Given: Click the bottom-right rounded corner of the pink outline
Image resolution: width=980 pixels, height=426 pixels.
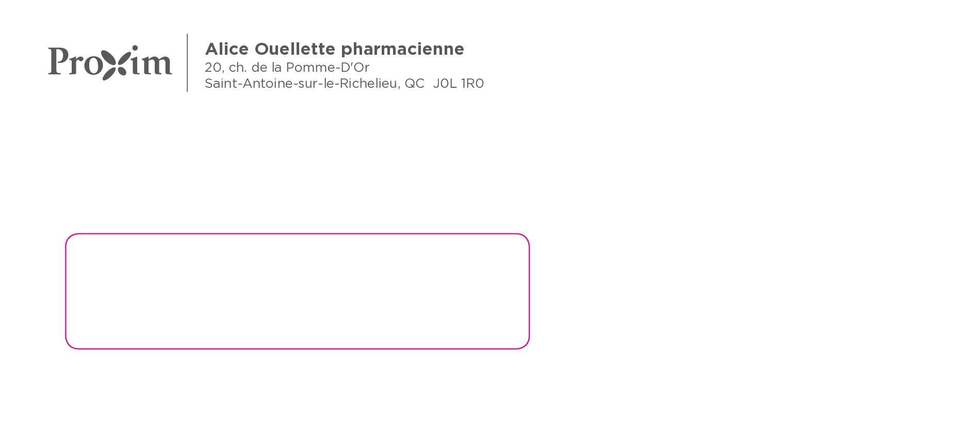Looking at the screenshot, I should coord(525,345).
